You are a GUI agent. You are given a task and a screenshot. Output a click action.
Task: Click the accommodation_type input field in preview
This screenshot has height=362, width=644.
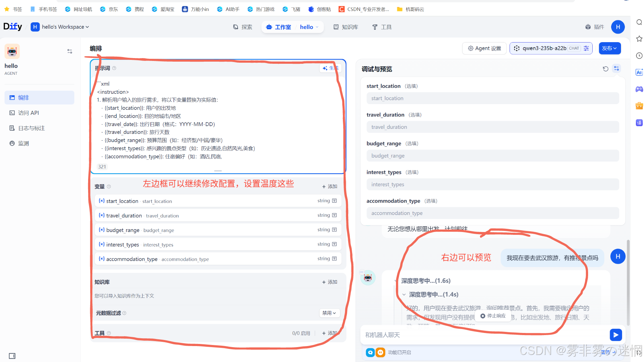(x=493, y=213)
